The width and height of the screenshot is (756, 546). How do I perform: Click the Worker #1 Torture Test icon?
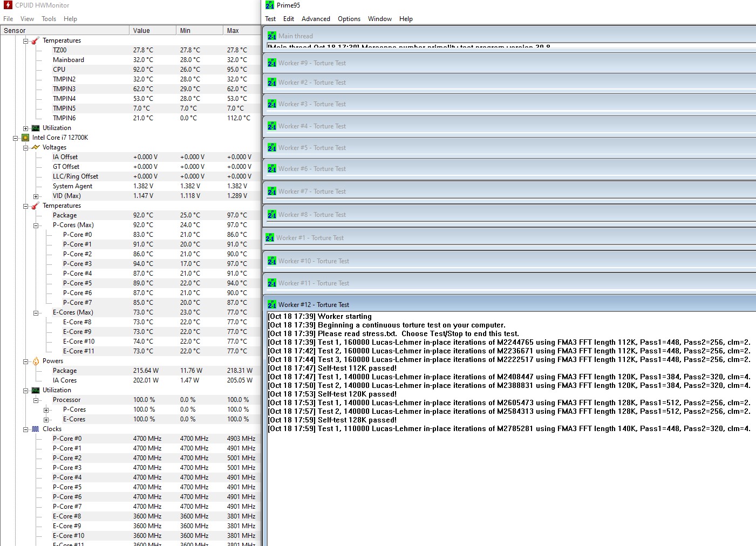point(270,238)
